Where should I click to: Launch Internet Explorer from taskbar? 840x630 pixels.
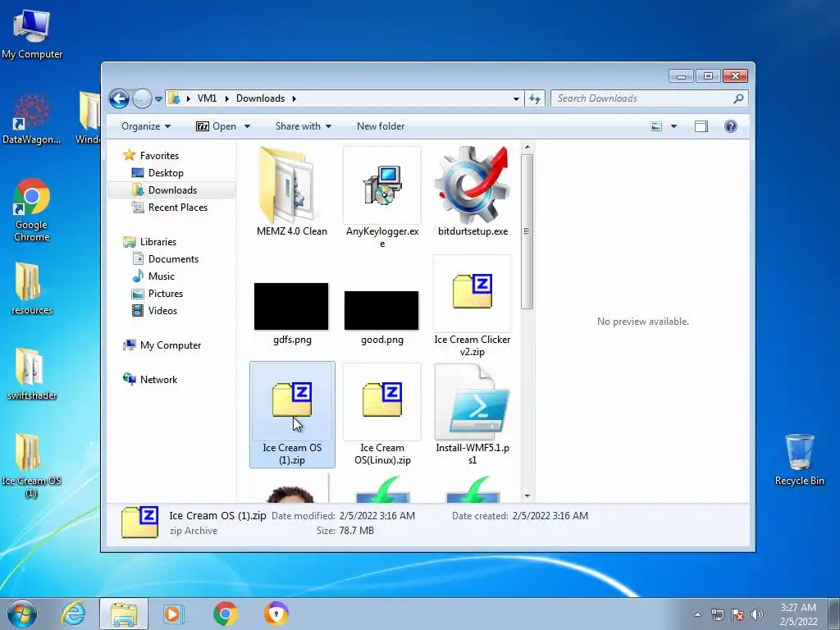pyautogui.click(x=73, y=614)
